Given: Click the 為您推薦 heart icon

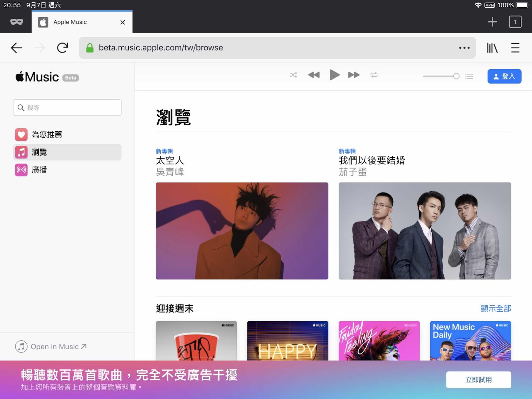Looking at the screenshot, I should [x=21, y=134].
